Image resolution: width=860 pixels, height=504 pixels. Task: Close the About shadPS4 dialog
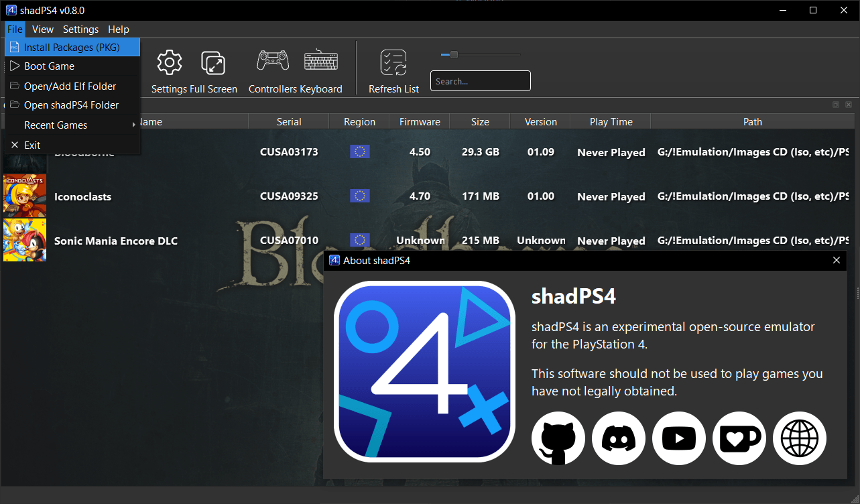click(x=836, y=260)
